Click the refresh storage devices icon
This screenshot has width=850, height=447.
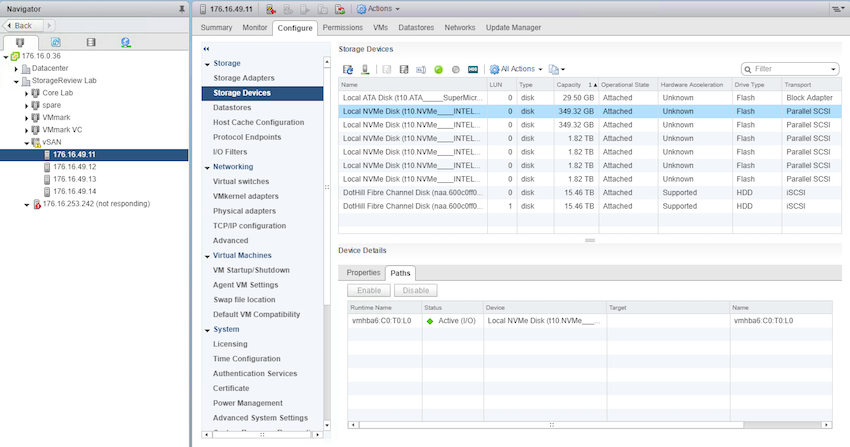point(349,69)
